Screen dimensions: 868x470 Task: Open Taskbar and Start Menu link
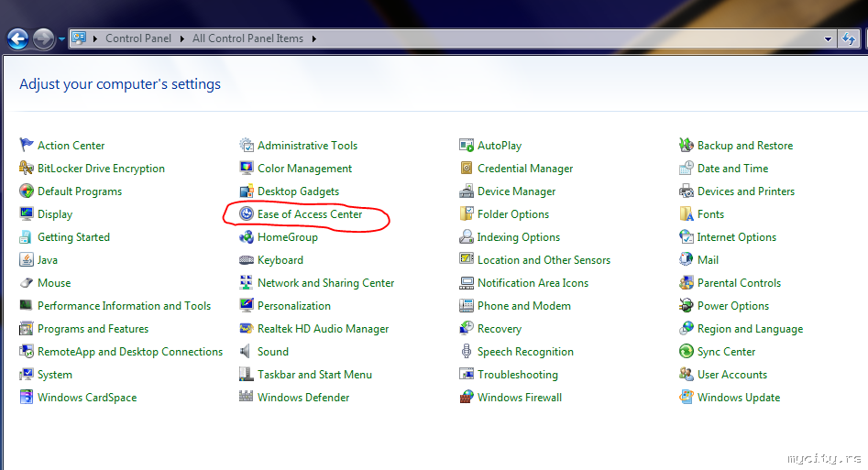314,374
